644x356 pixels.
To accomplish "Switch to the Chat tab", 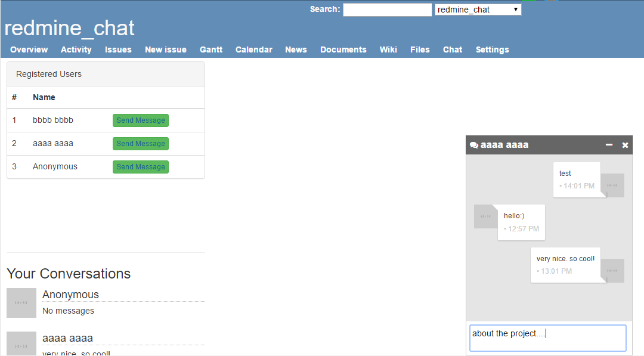I will click(x=453, y=49).
